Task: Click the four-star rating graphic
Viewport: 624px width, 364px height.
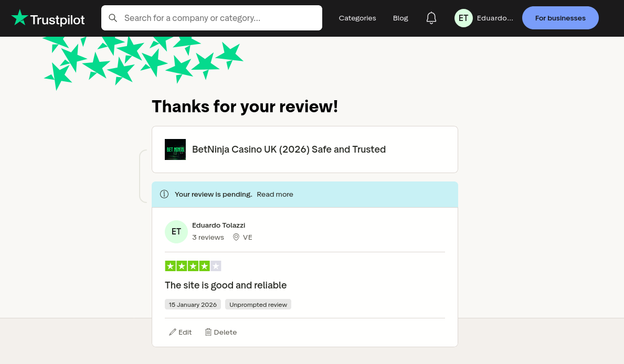Action: coord(193,266)
